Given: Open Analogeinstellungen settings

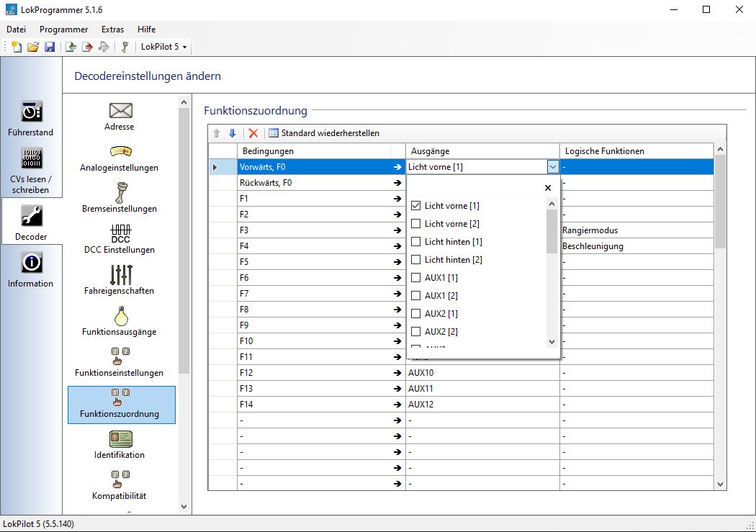Looking at the screenshot, I should pos(120,158).
